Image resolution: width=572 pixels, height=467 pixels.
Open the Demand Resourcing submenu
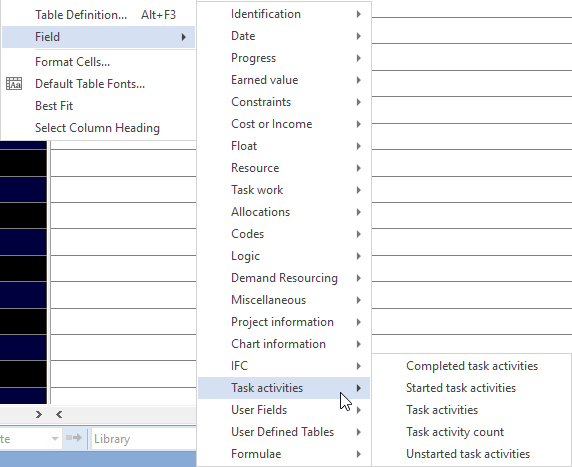[x=284, y=278]
